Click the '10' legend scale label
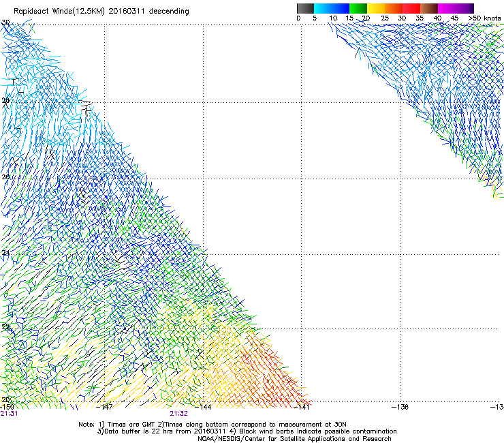This screenshot has height=443, width=504. coord(333,18)
